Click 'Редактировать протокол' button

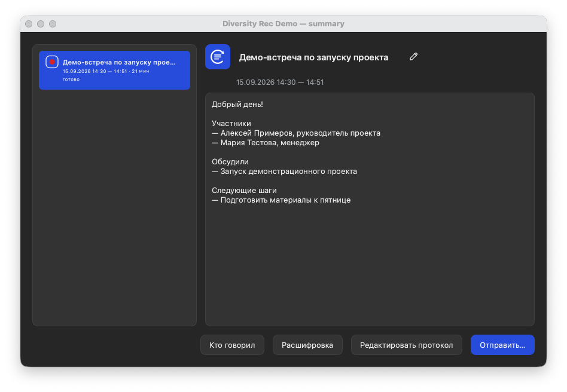407,345
